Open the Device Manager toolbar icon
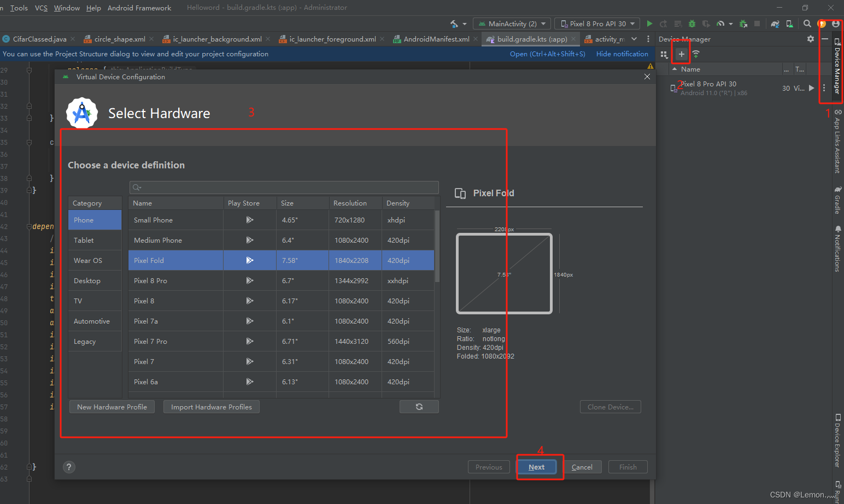Image resolution: width=844 pixels, height=504 pixels. (789, 24)
